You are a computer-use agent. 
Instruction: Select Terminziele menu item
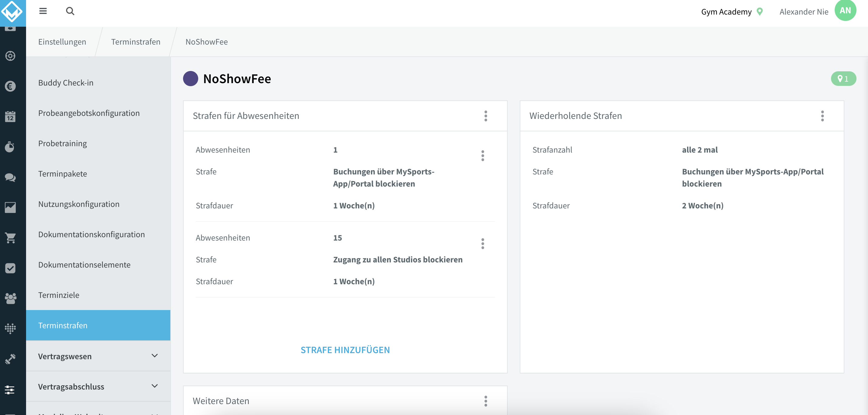point(98,295)
